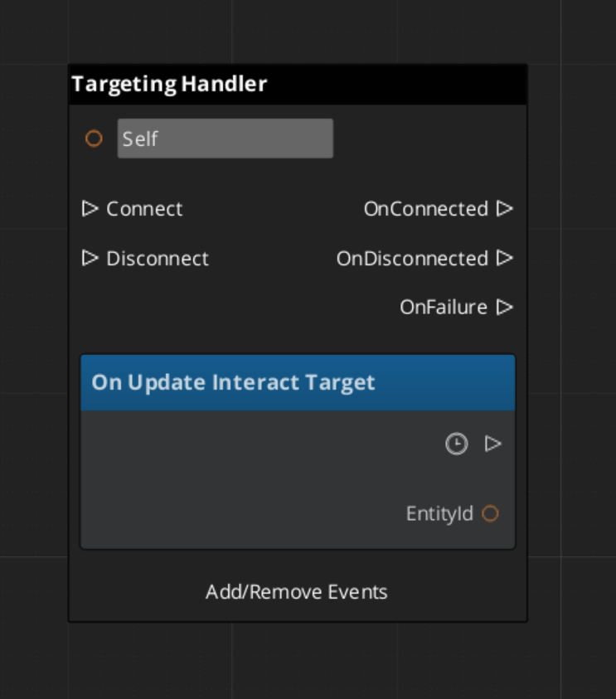Click the OnFailure output execution pin
The image size is (616, 699).
pyautogui.click(x=504, y=307)
